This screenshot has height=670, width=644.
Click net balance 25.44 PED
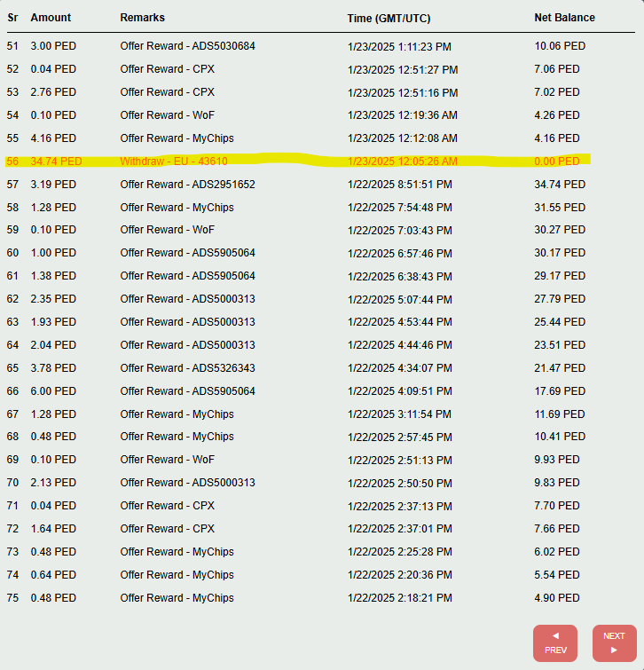[560, 322]
